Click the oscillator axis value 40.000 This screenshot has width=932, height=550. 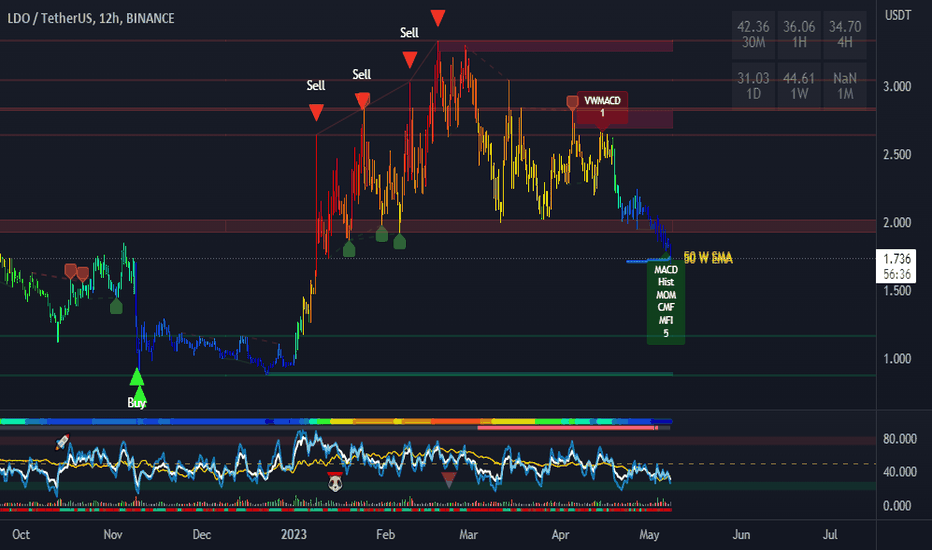[x=900, y=472]
